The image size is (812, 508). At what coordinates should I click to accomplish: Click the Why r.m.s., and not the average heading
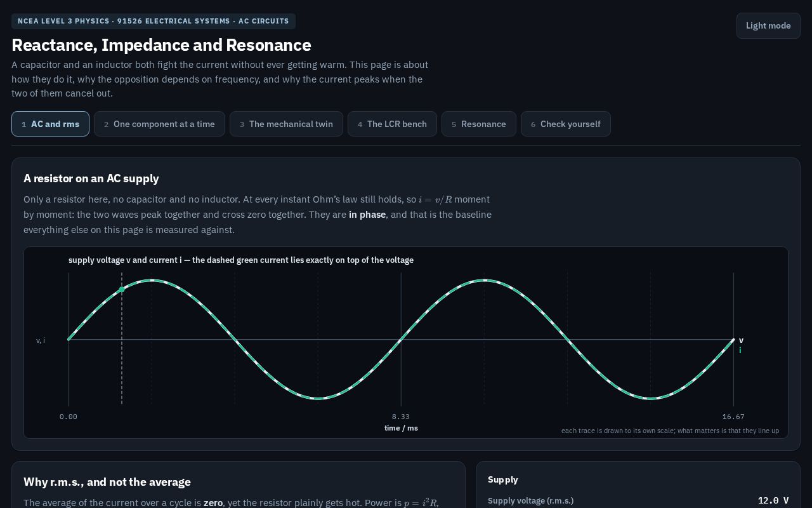(x=107, y=482)
